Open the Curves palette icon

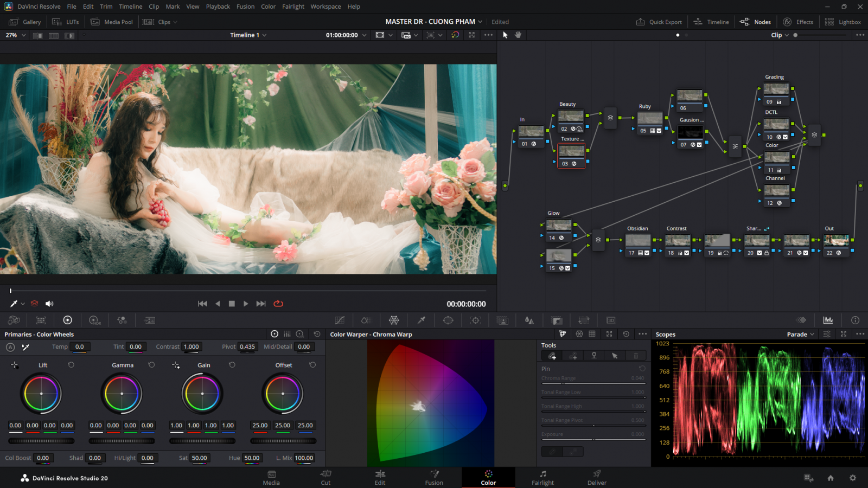click(x=340, y=320)
